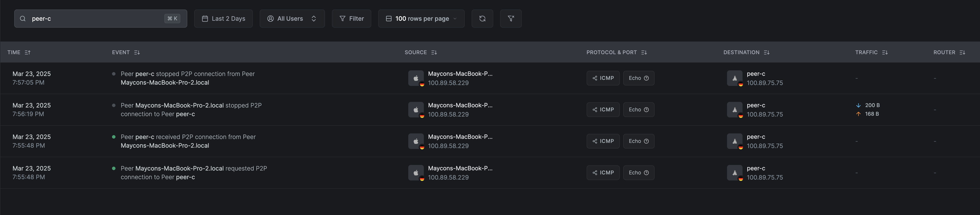Image resolution: width=980 pixels, height=215 pixels.
Task: Click the Filter button
Action: pyautogui.click(x=351, y=19)
